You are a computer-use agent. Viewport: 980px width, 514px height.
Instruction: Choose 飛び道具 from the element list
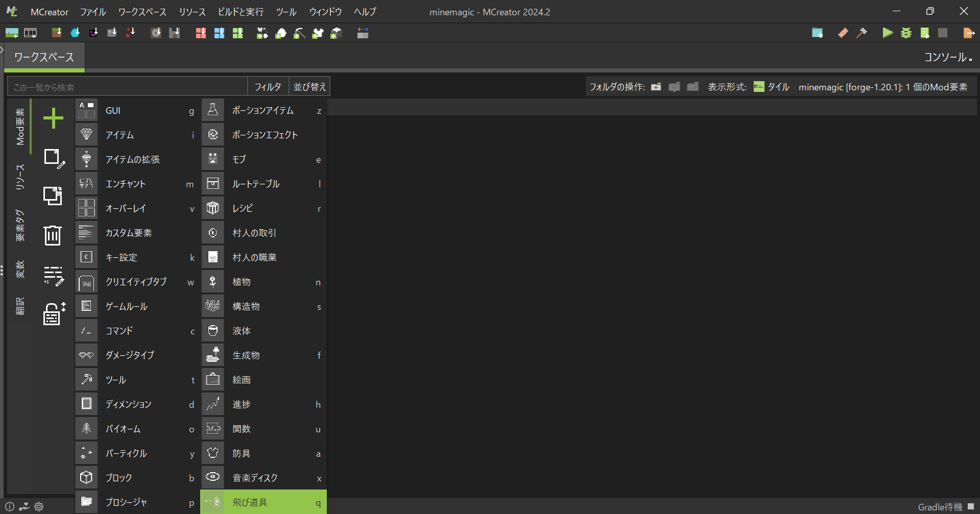click(264, 502)
